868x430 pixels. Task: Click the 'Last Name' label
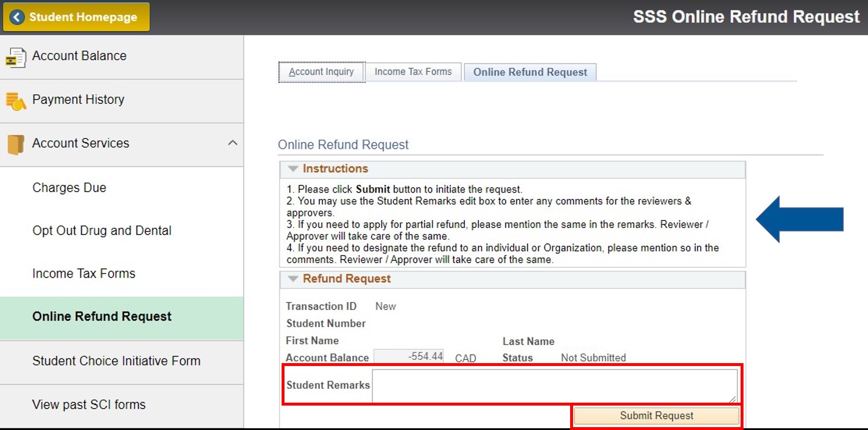[528, 342]
